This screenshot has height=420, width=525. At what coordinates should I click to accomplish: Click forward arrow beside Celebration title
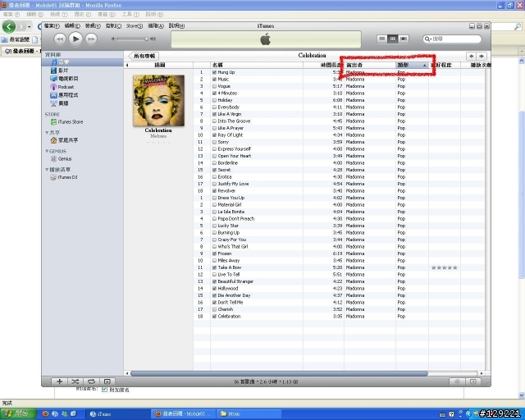click(482, 56)
